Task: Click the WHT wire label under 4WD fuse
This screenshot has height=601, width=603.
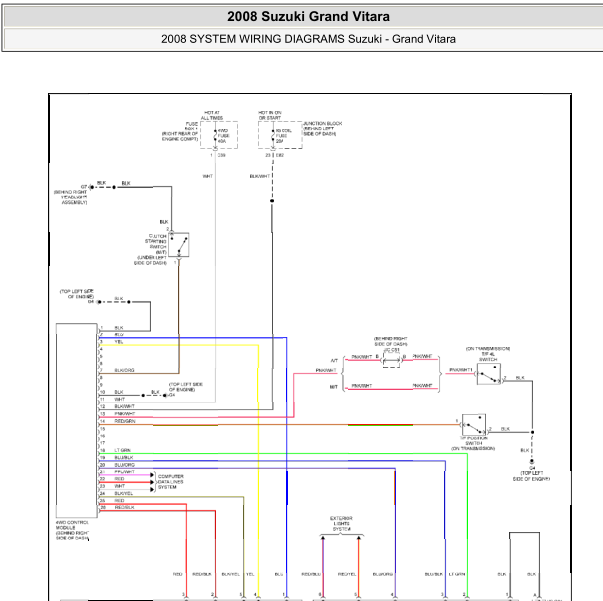Action: point(208,176)
